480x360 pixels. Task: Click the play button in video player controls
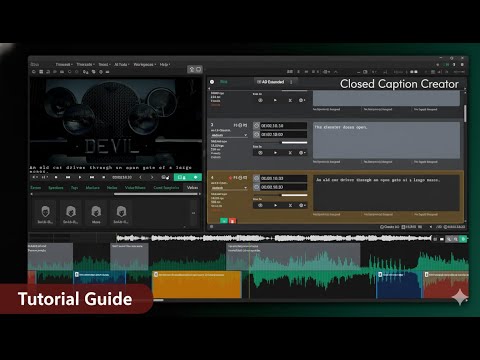coord(80,177)
